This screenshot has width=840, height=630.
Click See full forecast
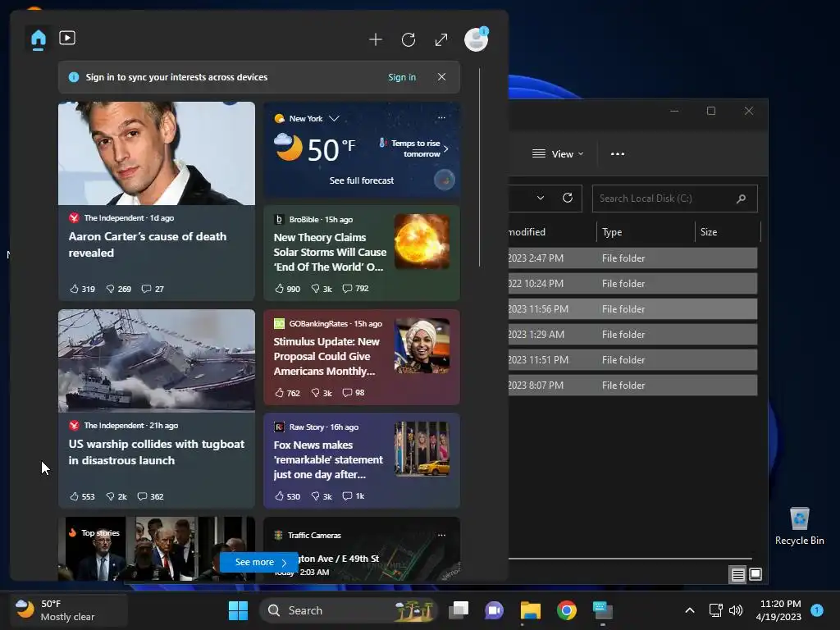(x=362, y=180)
